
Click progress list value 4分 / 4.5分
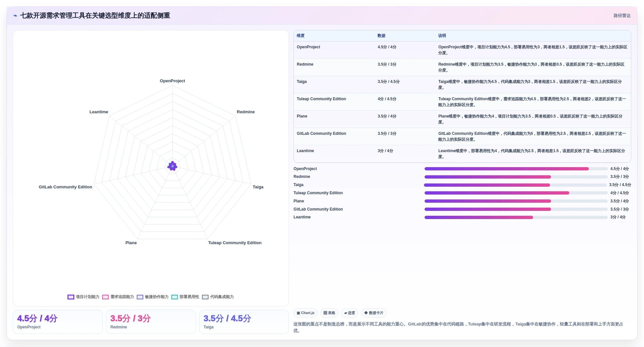tap(620, 193)
